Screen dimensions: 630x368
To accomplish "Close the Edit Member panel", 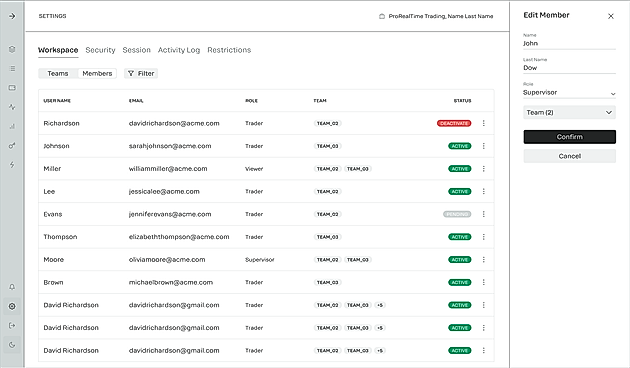I will pos(611,16).
